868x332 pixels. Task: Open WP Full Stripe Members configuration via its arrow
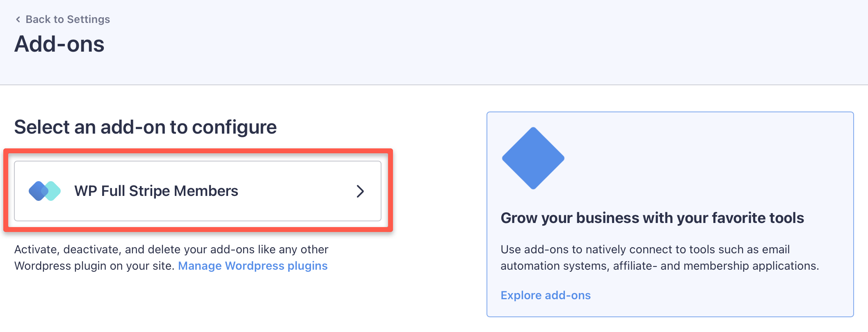click(360, 191)
